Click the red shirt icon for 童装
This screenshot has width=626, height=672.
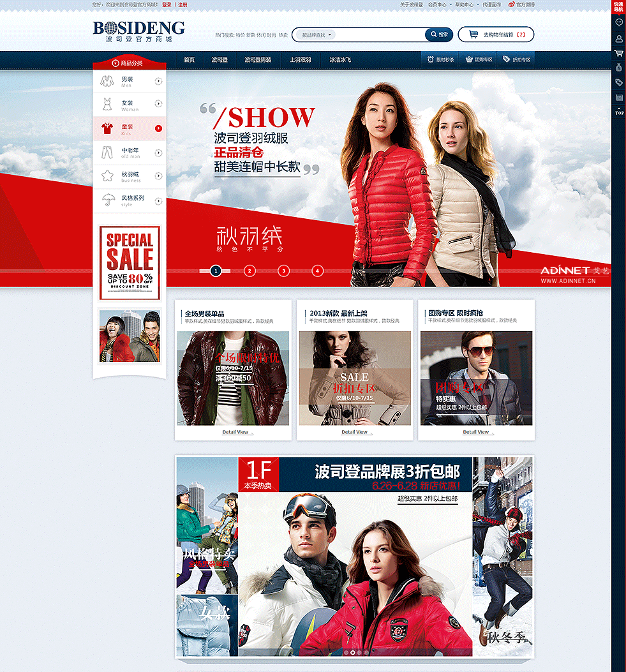point(107,128)
